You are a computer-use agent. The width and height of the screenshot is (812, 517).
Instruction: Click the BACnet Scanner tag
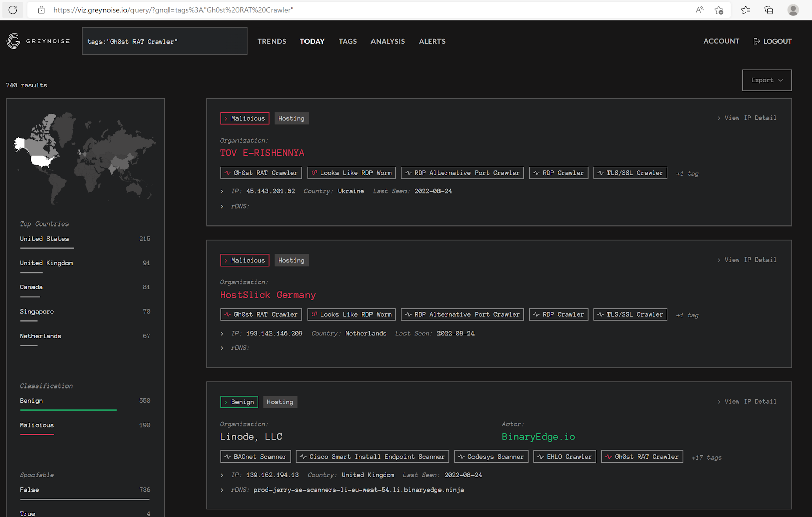coord(256,457)
